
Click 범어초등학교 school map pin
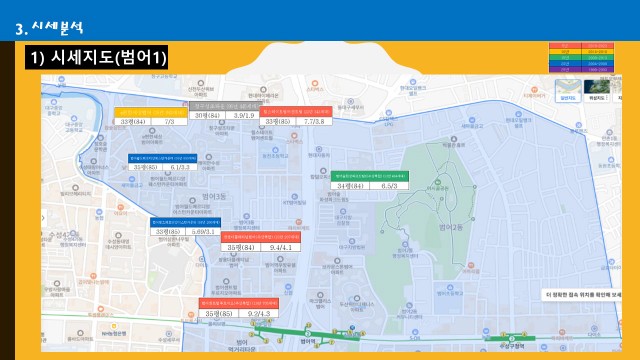(450, 287)
